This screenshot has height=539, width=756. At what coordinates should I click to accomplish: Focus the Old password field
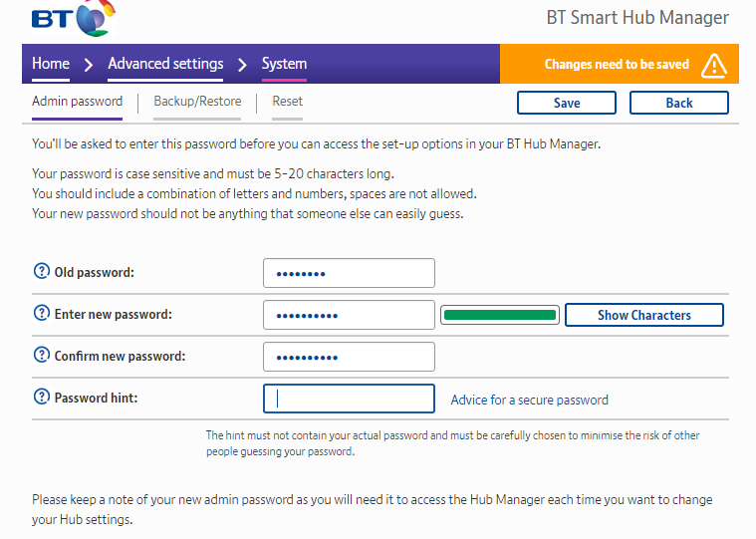coord(349,273)
